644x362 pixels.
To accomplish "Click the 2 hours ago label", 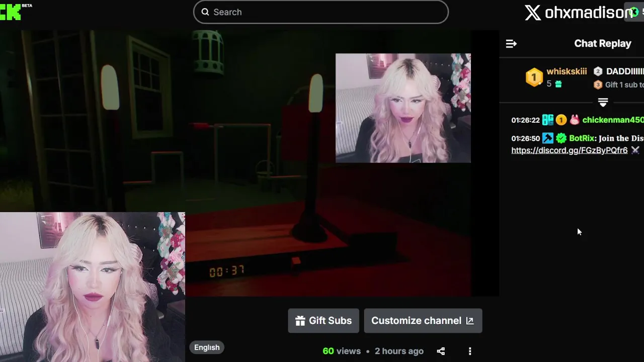I will point(399,351).
